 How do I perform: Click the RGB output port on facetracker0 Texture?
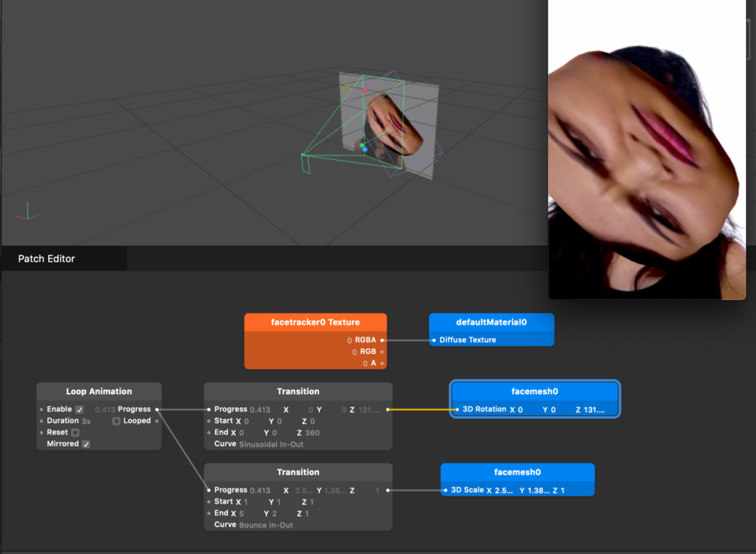pyautogui.click(x=382, y=351)
